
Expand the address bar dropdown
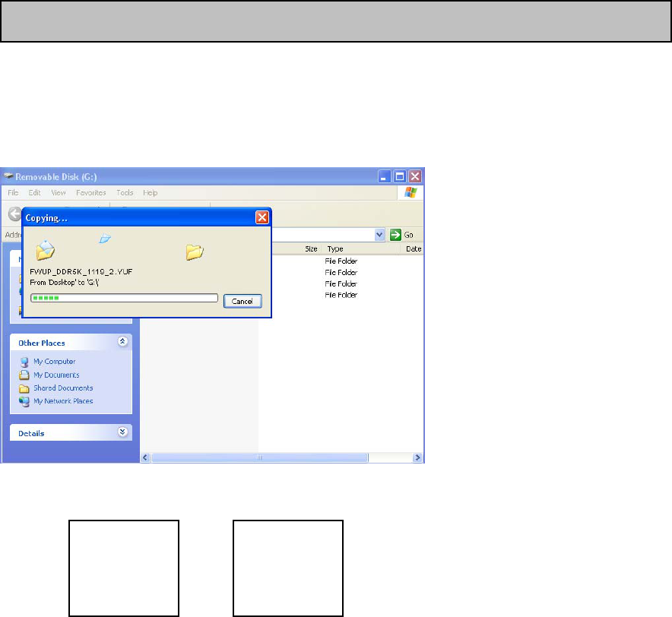[x=379, y=235]
